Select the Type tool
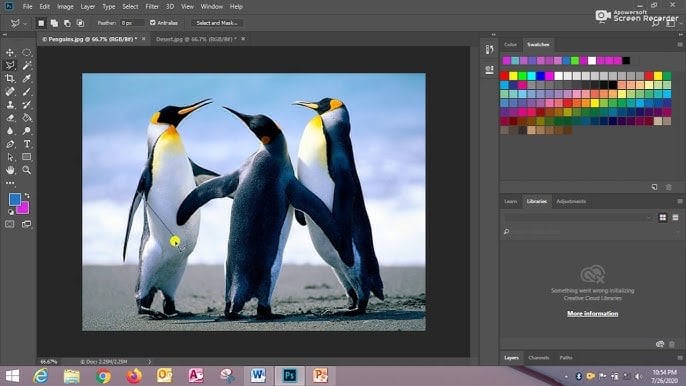Screen dimensions: 686x386 27,144
